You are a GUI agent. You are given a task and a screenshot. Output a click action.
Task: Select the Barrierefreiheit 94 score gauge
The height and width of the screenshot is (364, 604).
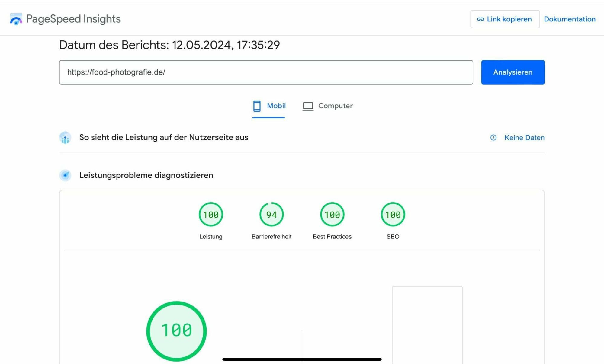(x=271, y=215)
